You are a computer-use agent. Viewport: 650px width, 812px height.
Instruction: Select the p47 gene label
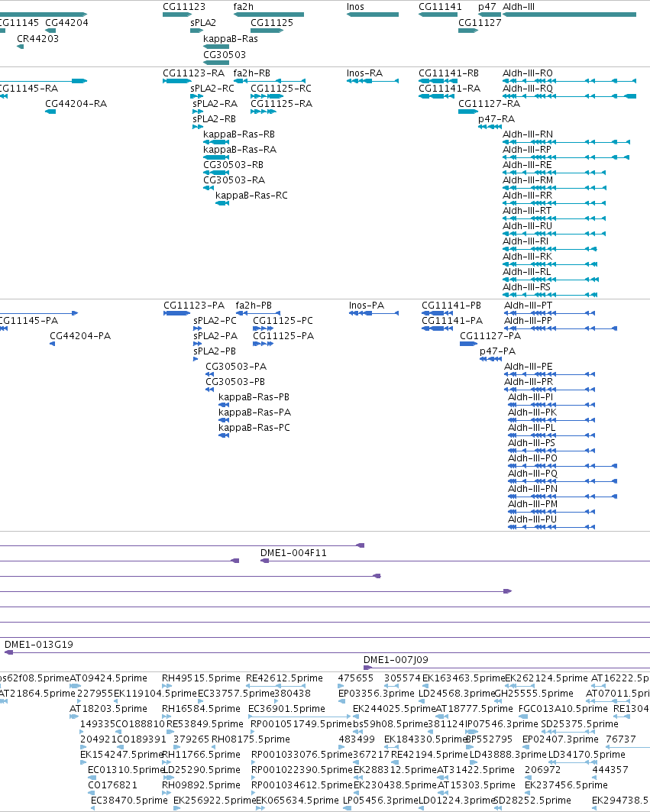pos(487,7)
